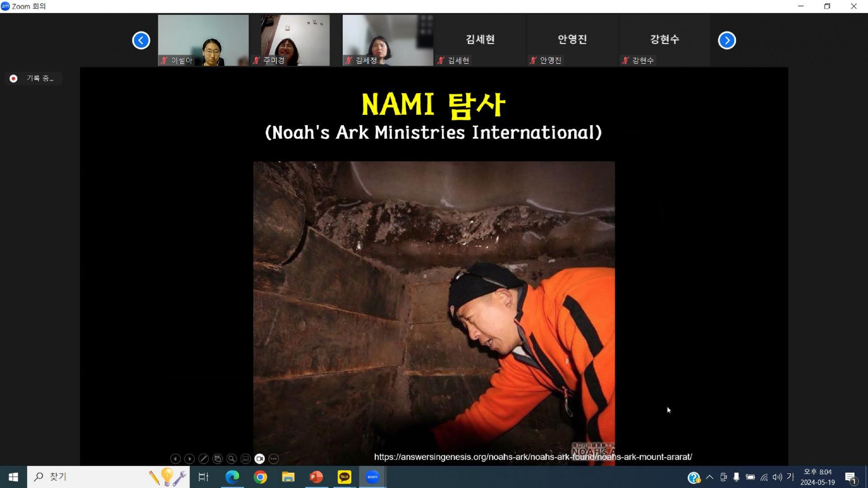Screen dimensions: 868x488
Task: Click the microphone-in-use tray icon
Action: (x=736, y=477)
